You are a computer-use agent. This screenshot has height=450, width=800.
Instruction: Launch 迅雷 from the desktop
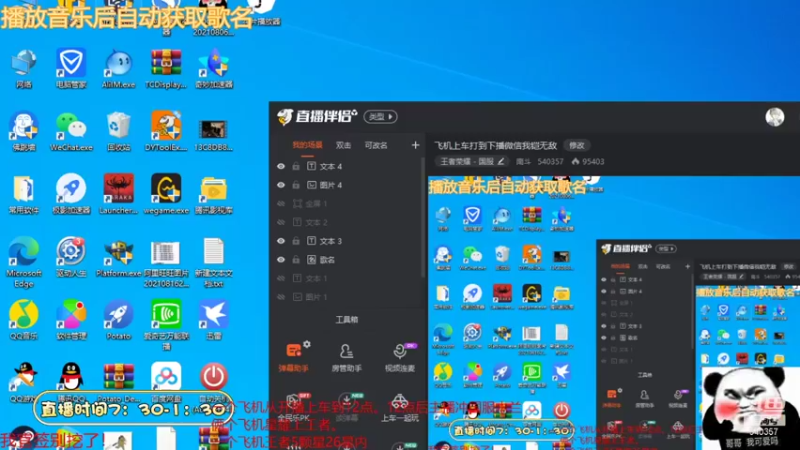coord(213,319)
